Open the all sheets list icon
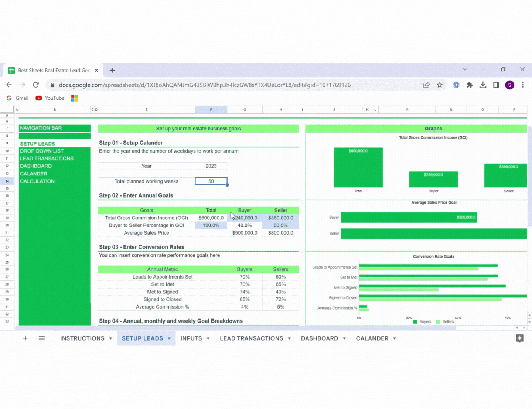The image size is (532, 409). point(42,338)
